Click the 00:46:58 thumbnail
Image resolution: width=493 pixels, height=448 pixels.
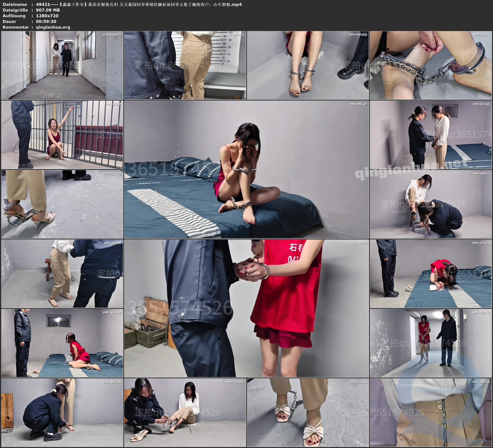(62, 412)
